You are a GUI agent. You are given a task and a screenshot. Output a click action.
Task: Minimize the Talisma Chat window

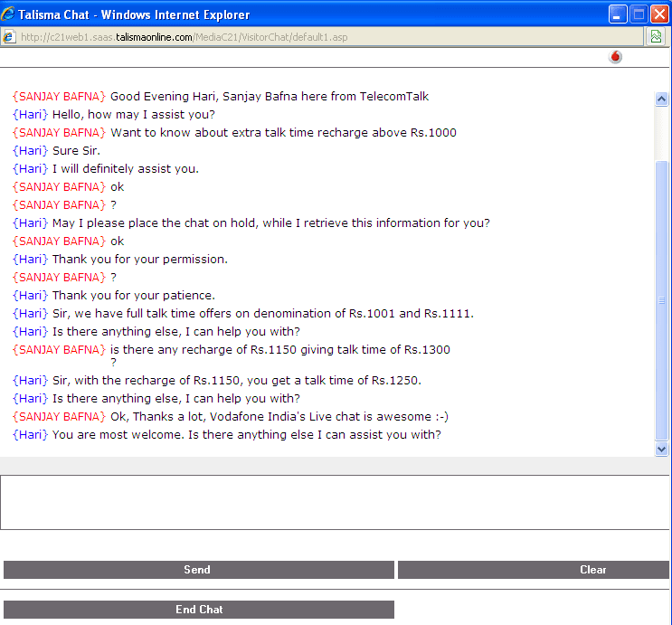click(618, 14)
